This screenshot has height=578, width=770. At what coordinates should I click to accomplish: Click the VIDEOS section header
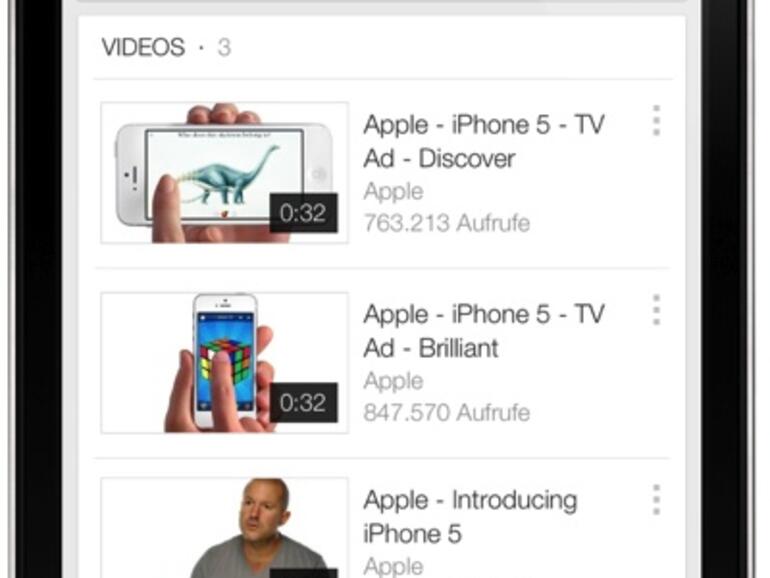[143, 48]
